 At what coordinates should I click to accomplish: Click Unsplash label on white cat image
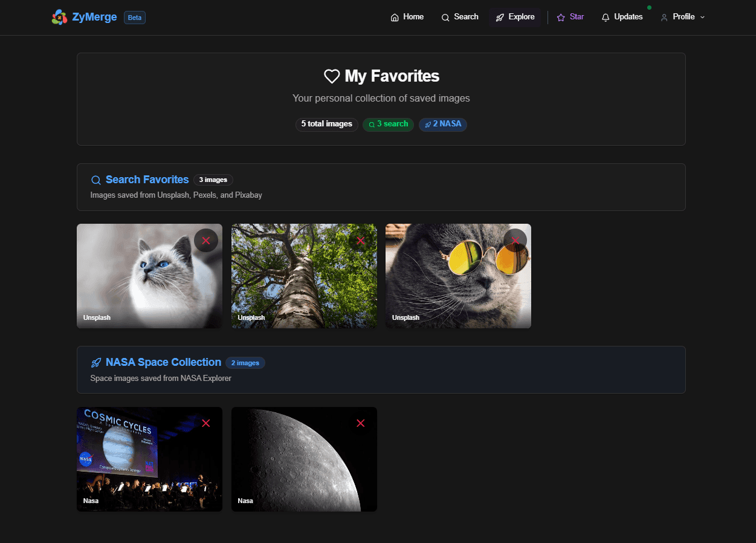coord(97,317)
